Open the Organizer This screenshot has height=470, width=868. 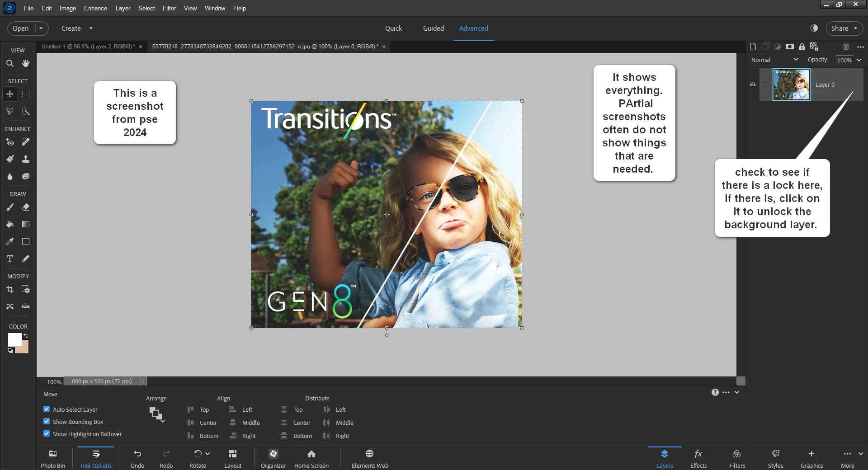click(x=273, y=459)
